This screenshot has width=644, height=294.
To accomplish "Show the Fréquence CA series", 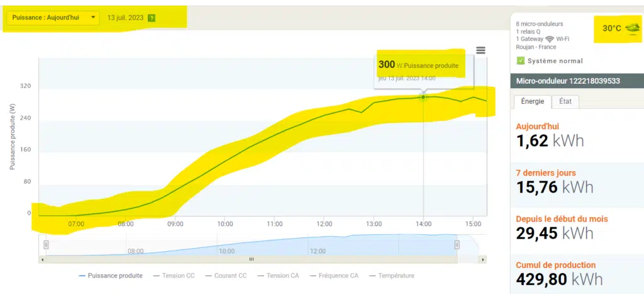I will tap(334, 276).
